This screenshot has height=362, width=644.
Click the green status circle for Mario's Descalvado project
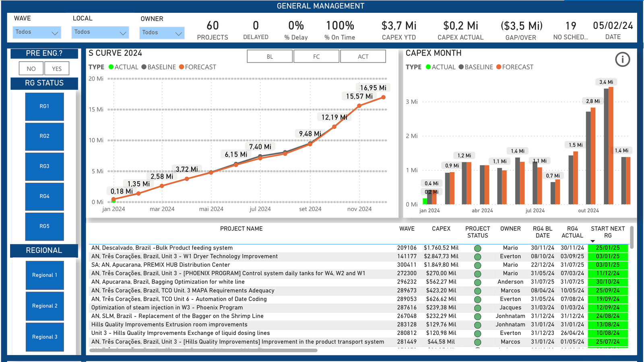[x=477, y=248]
